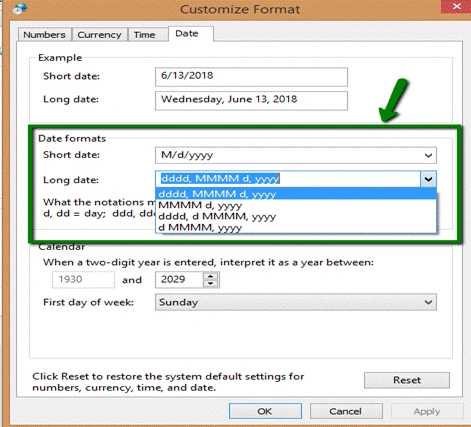Click the Apply button
Viewport: 471px width, 427px height.
pyautogui.click(x=427, y=411)
